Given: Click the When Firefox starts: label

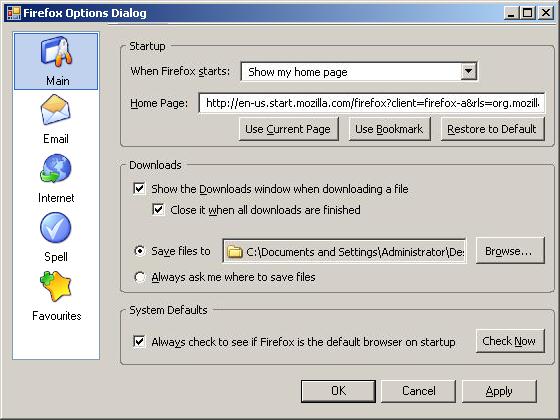Looking at the screenshot, I should point(180,71).
